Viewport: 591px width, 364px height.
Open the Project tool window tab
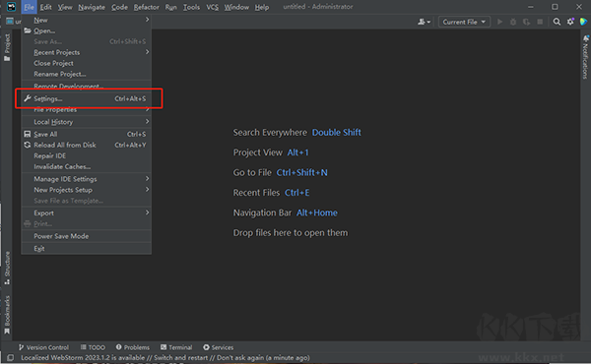(x=7, y=47)
